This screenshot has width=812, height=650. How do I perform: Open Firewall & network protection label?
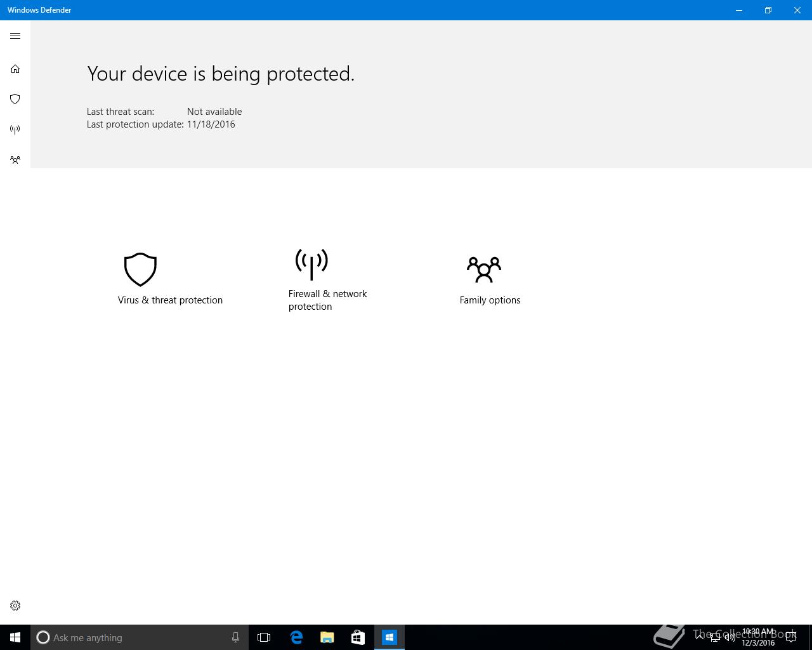point(327,300)
